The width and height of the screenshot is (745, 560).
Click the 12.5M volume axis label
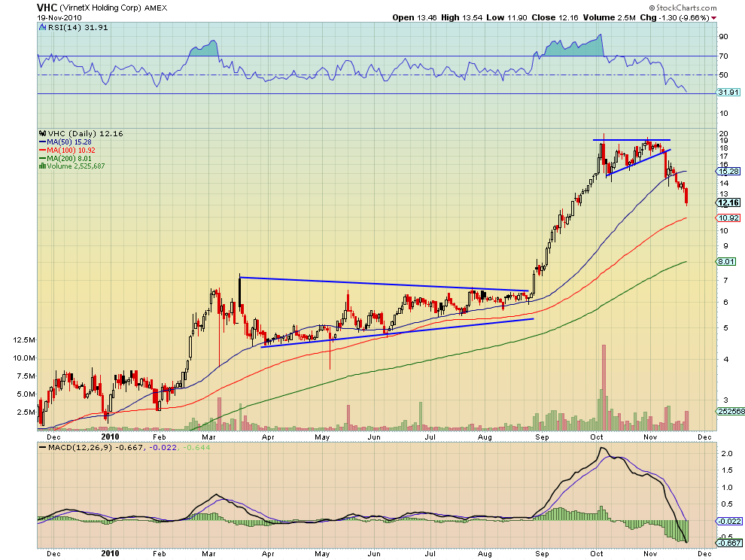[24, 340]
